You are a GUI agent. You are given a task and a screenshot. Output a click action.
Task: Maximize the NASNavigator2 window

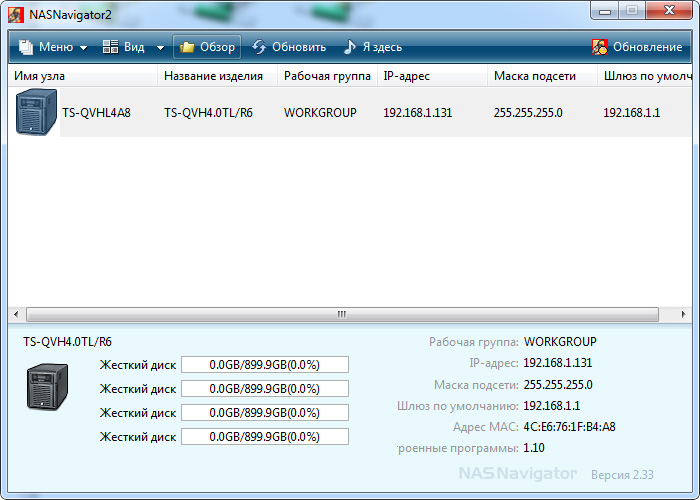pos(632,10)
